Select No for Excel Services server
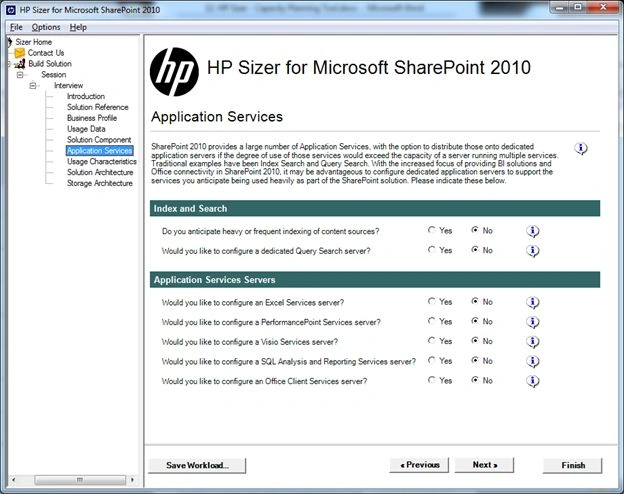The height and width of the screenshot is (494, 624). coord(475,301)
